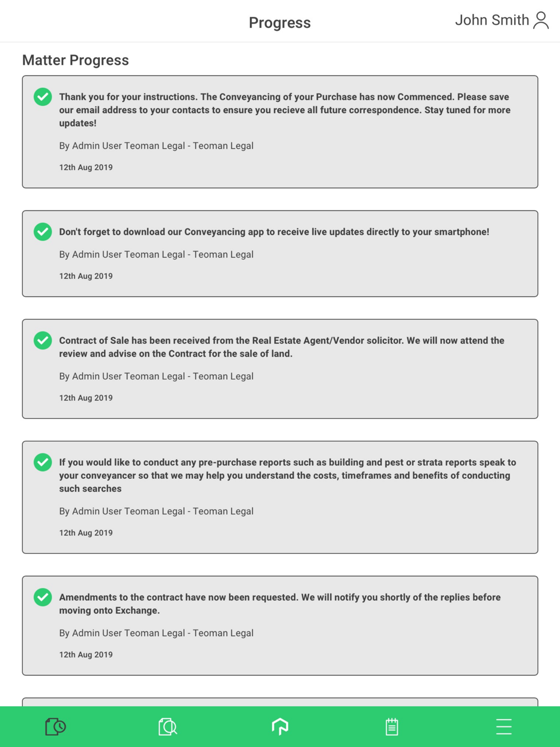
Task: Open the progress history tab icon
Action: 55,727
